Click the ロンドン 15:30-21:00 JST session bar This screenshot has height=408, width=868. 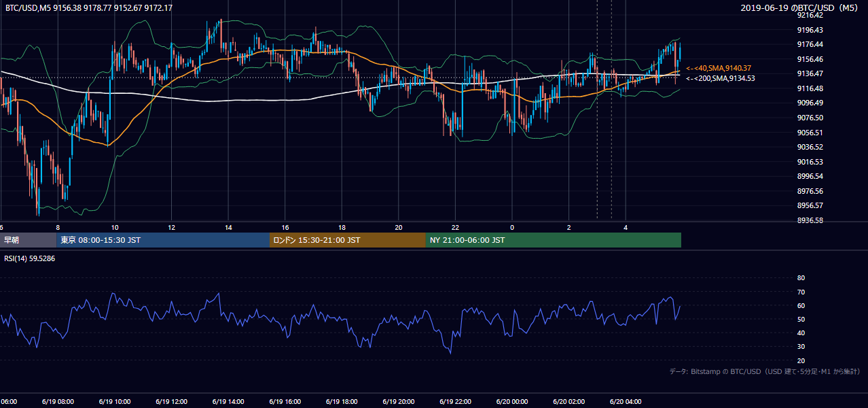[x=348, y=240]
